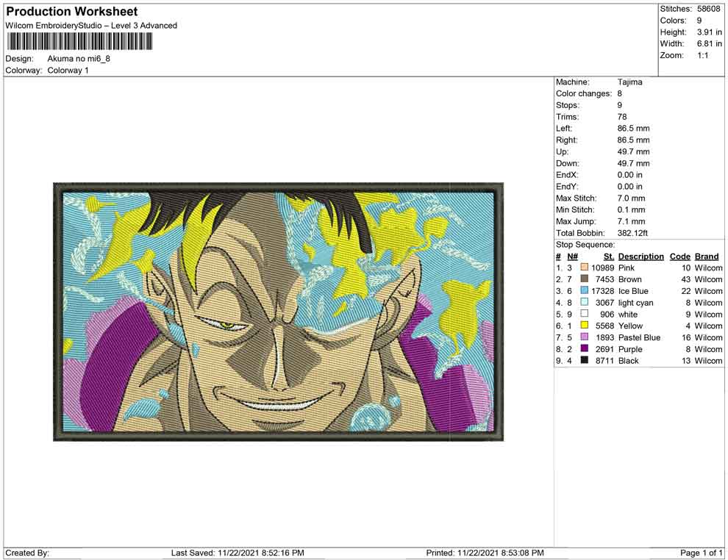The height and width of the screenshot is (560, 728).
Task: Click the 'Colorway 1' value
Action: point(68,71)
